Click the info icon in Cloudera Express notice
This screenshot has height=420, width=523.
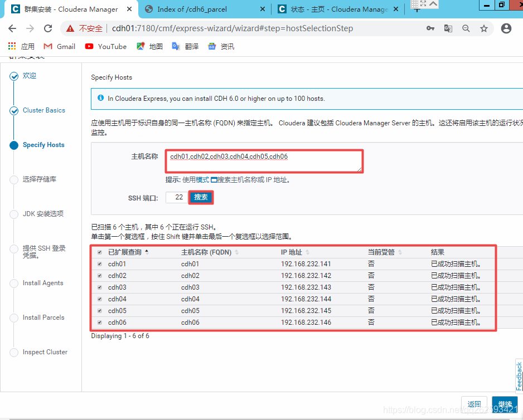pyautogui.click(x=100, y=98)
